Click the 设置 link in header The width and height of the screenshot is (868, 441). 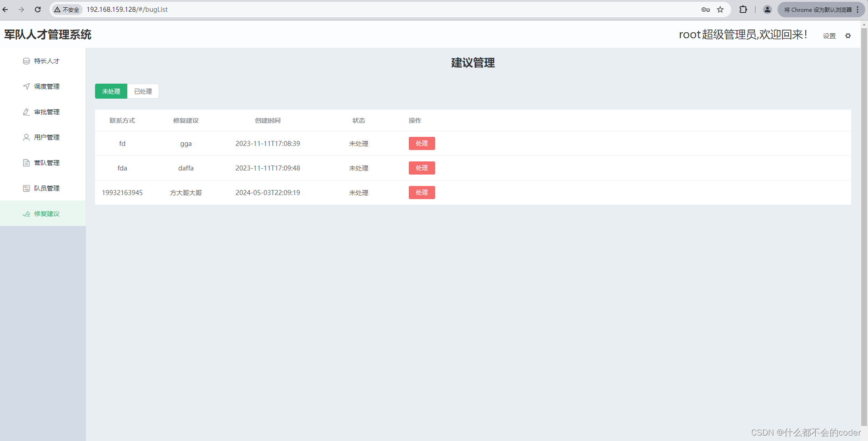click(x=829, y=36)
